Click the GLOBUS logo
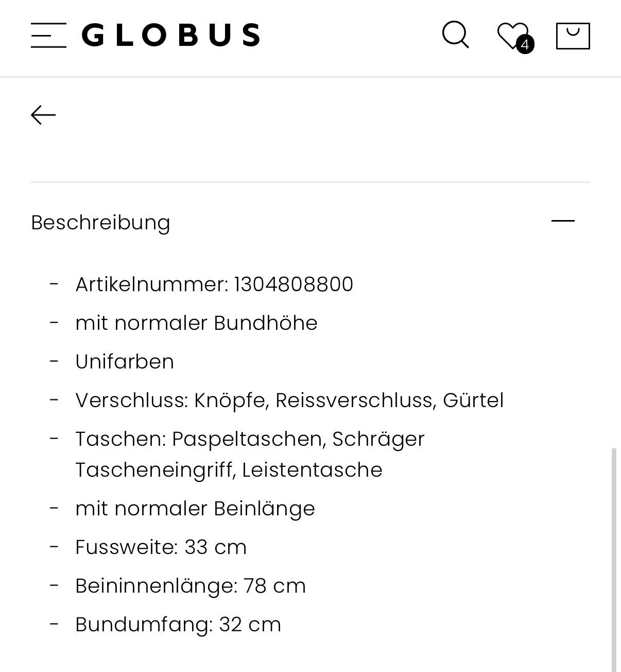621x672 pixels. tap(171, 35)
